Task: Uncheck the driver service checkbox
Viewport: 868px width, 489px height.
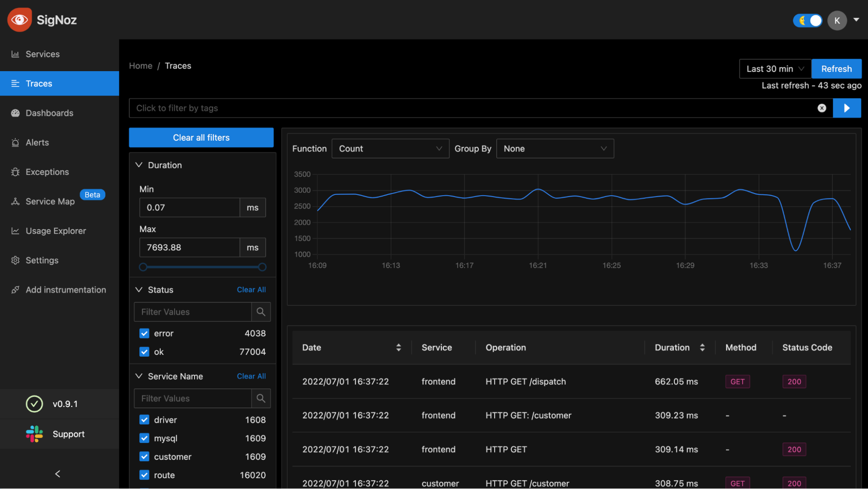Action: tap(144, 420)
